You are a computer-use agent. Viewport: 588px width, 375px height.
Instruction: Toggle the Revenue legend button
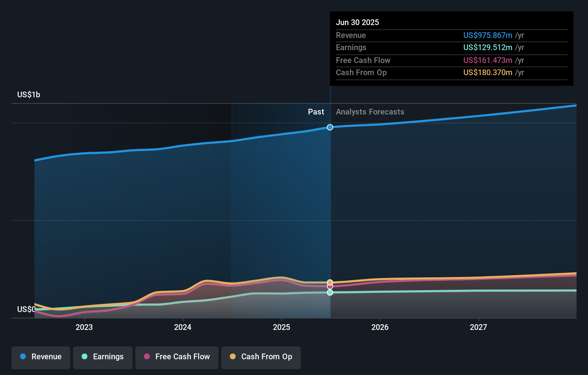[x=41, y=357]
